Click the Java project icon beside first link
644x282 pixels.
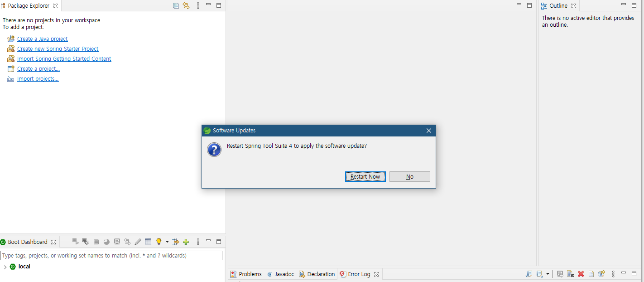click(x=11, y=39)
